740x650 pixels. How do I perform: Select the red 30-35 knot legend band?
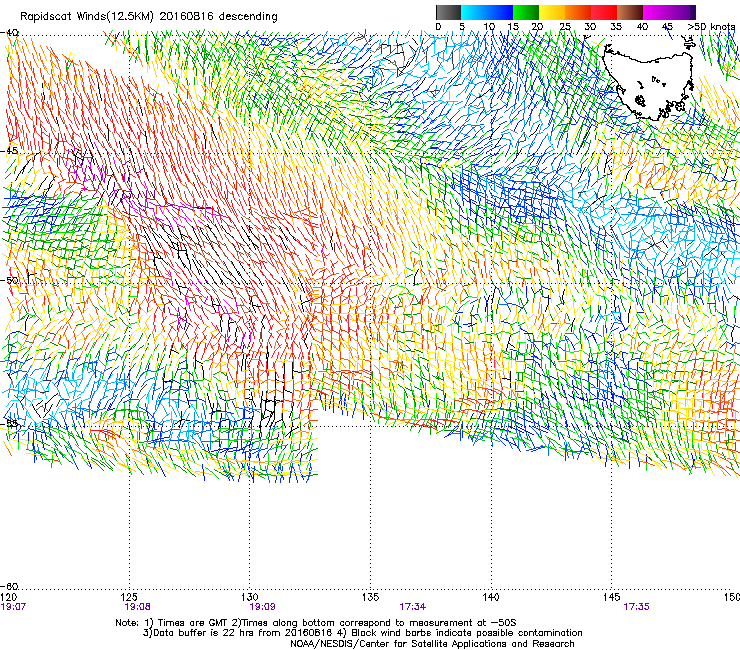pyautogui.click(x=604, y=12)
